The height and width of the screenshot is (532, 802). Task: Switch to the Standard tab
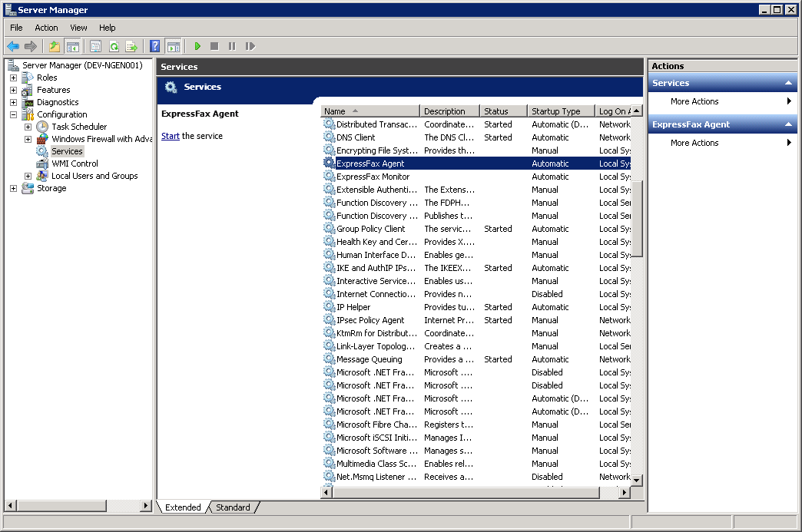(x=233, y=507)
